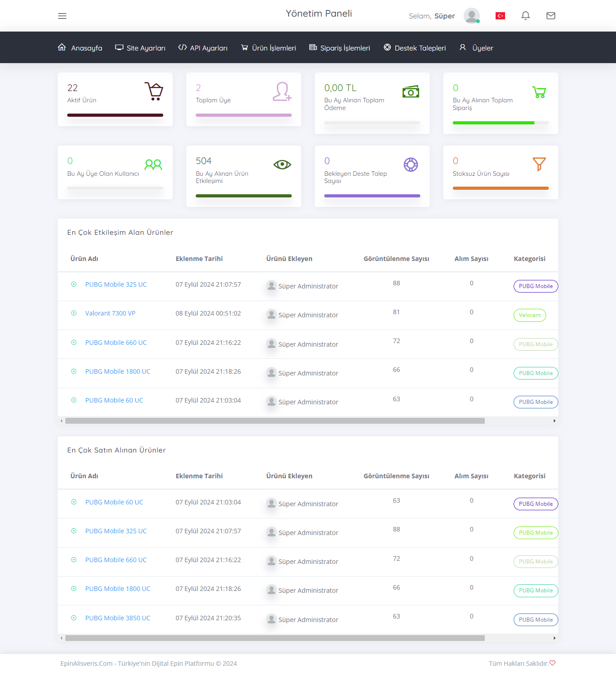This screenshot has height=673, width=616.
Task: Click the user avatar in header
Action: click(472, 16)
